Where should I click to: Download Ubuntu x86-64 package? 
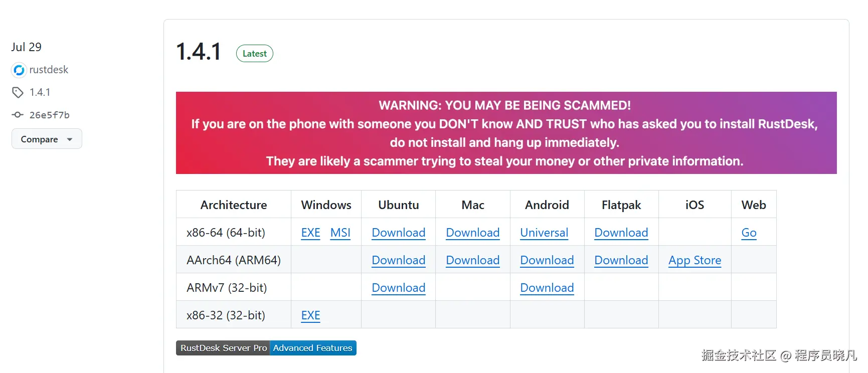(x=398, y=233)
